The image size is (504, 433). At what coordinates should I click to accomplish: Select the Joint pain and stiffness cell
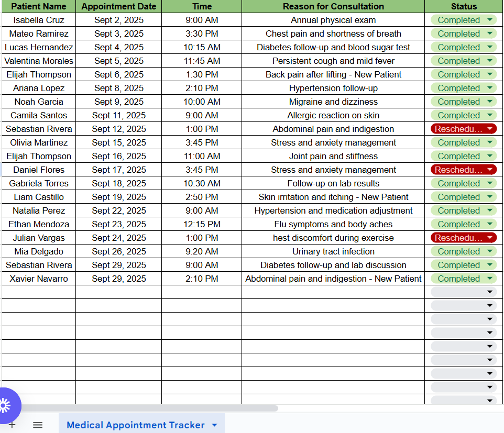[333, 156]
